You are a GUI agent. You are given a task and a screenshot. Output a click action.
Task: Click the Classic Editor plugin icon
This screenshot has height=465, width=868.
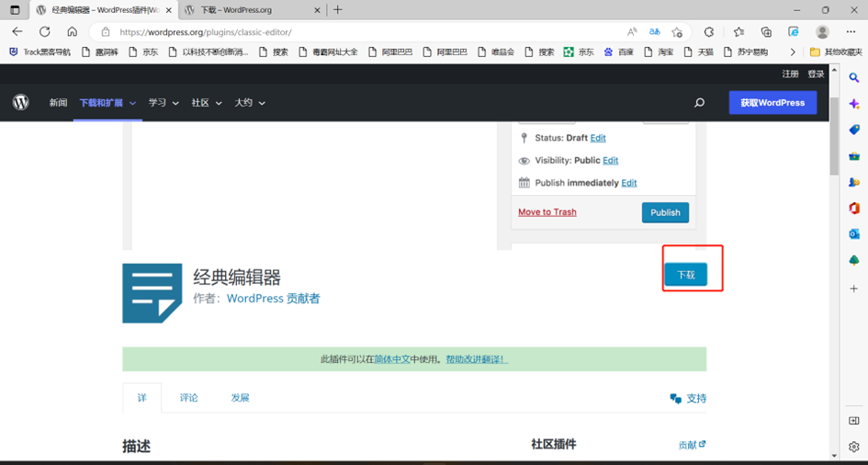(x=152, y=293)
